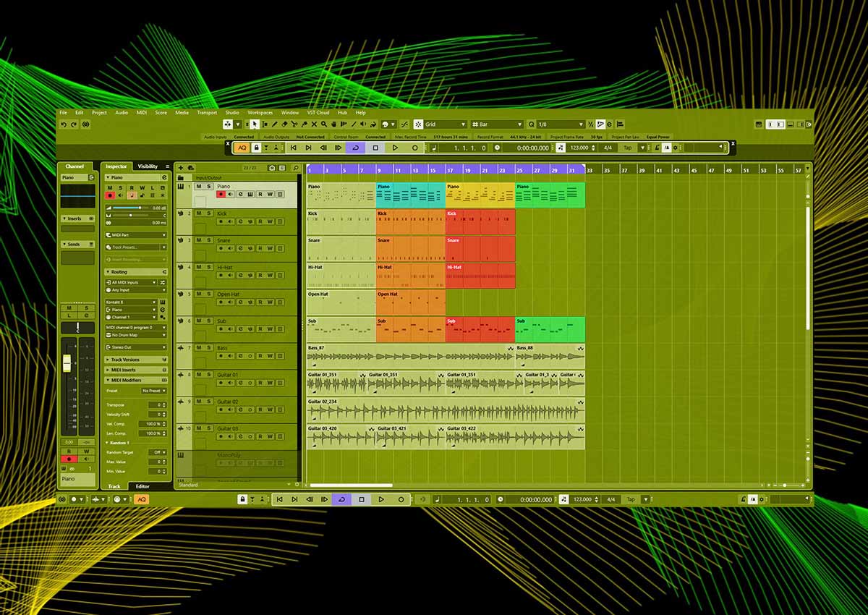Open the 1/8 quantize preset dropdown

[560, 124]
